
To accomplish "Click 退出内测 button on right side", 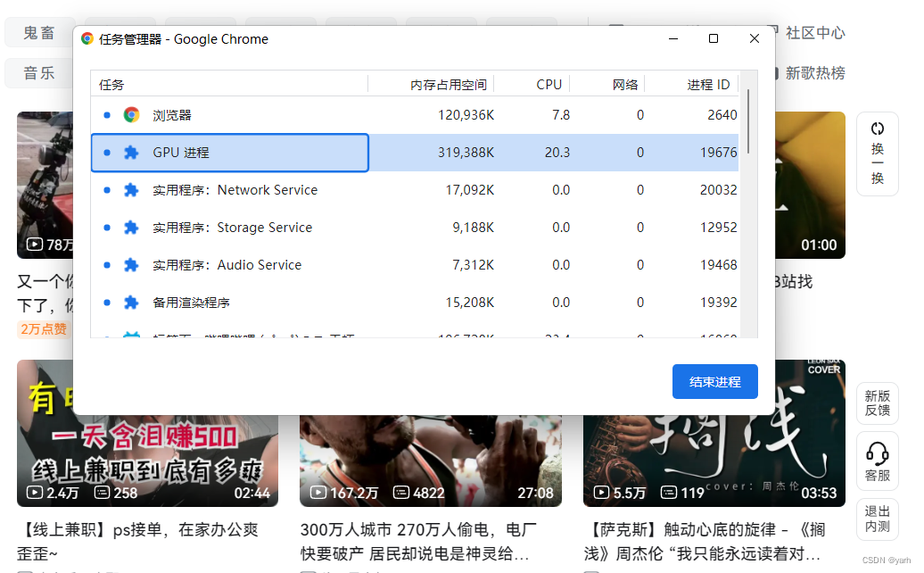I will pos(878,519).
